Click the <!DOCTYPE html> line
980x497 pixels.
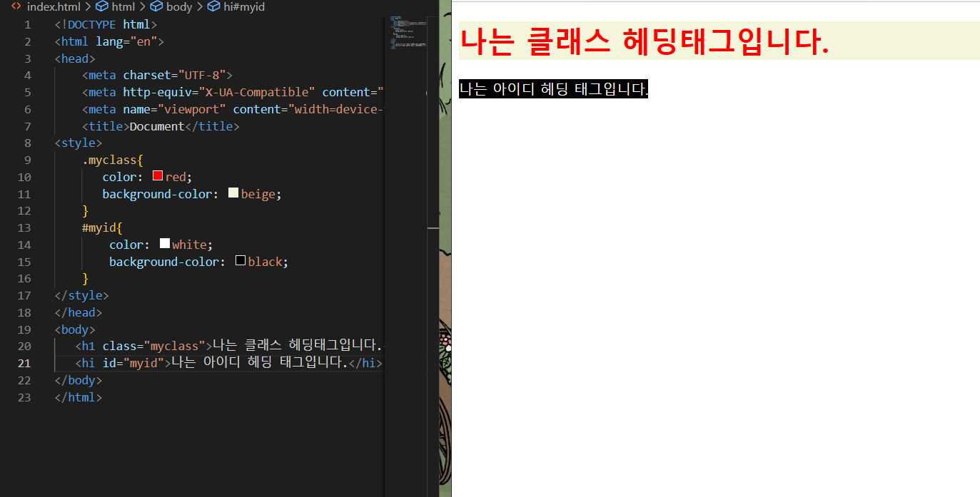tap(106, 24)
